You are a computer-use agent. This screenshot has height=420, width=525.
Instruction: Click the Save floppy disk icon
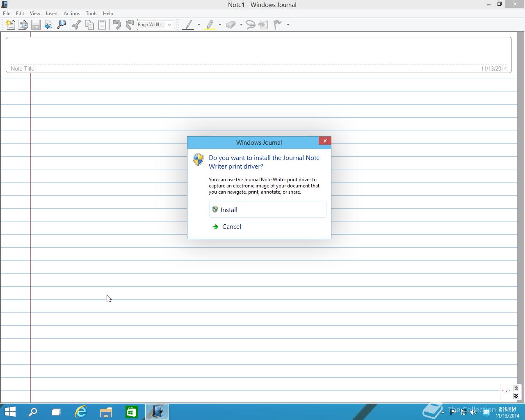click(x=36, y=25)
